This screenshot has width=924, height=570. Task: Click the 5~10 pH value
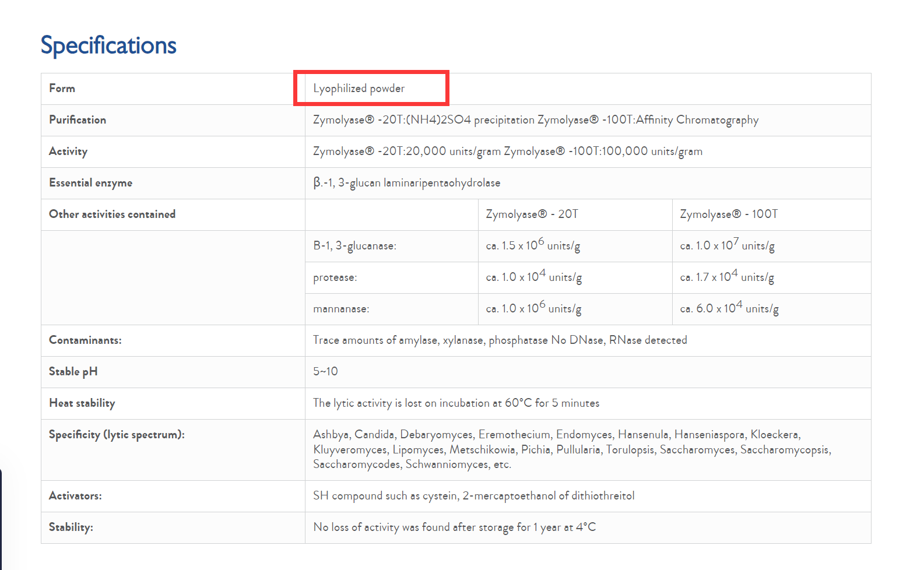[325, 372]
